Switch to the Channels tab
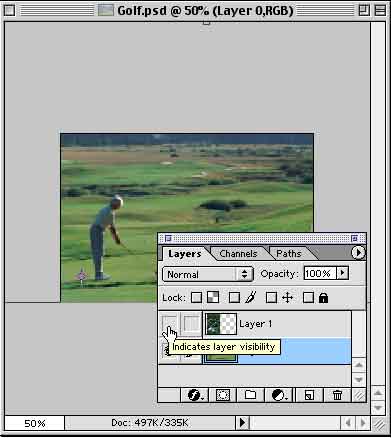391x438 pixels. [x=238, y=254]
